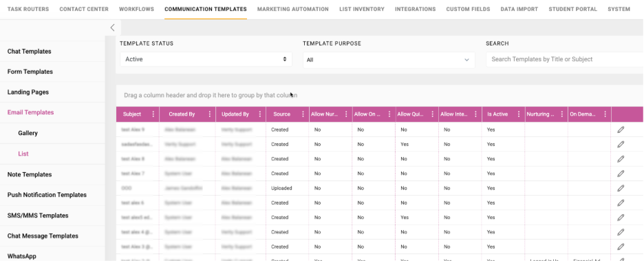Edit the 'OOO' template via pencil icon
The image size is (644, 261).
(621, 188)
